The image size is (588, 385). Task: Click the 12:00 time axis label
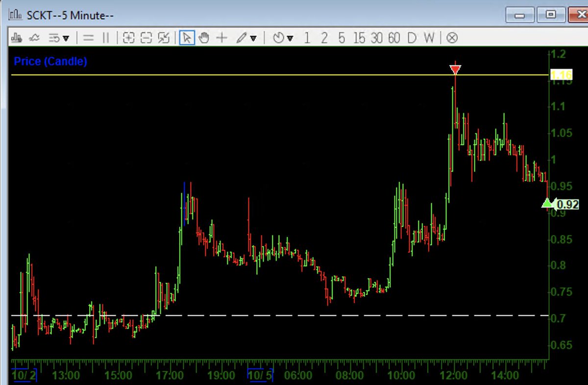[x=453, y=376]
